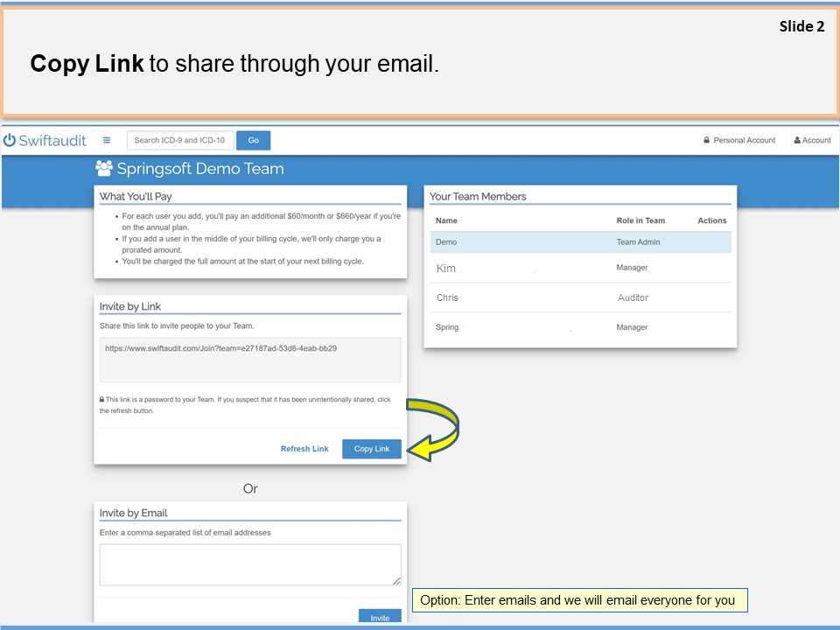This screenshot has width=840, height=630.
Task: Open the hamburger menu icon
Action: pos(107,140)
